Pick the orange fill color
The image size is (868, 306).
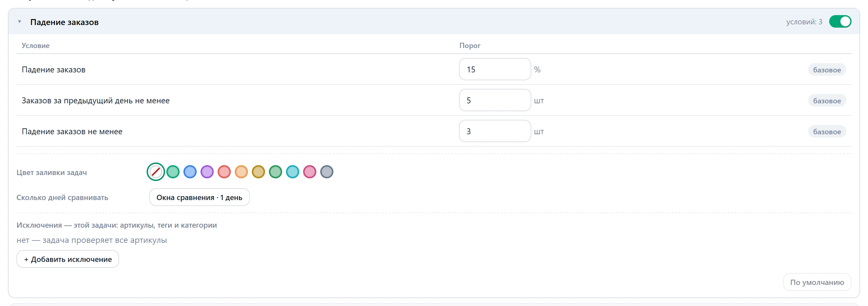[241, 172]
